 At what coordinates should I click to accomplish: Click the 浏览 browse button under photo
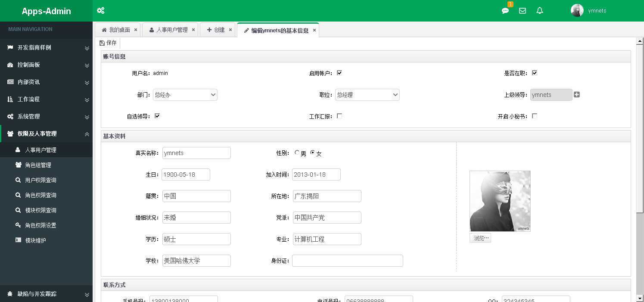[480, 238]
